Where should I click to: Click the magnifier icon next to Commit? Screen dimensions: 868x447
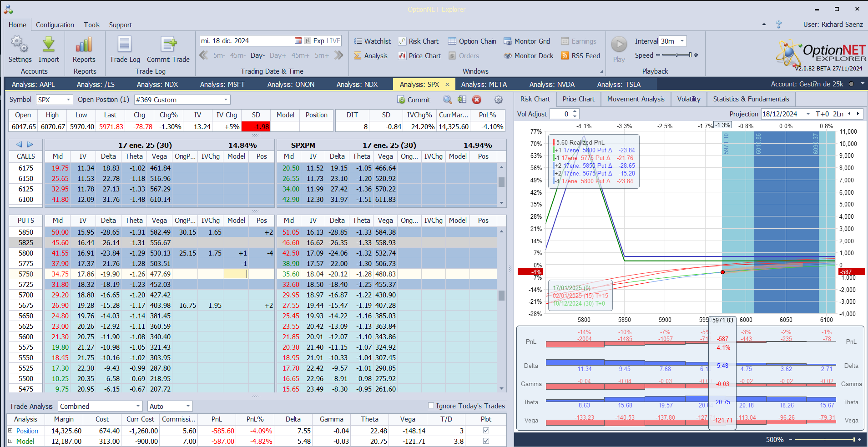click(x=448, y=100)
